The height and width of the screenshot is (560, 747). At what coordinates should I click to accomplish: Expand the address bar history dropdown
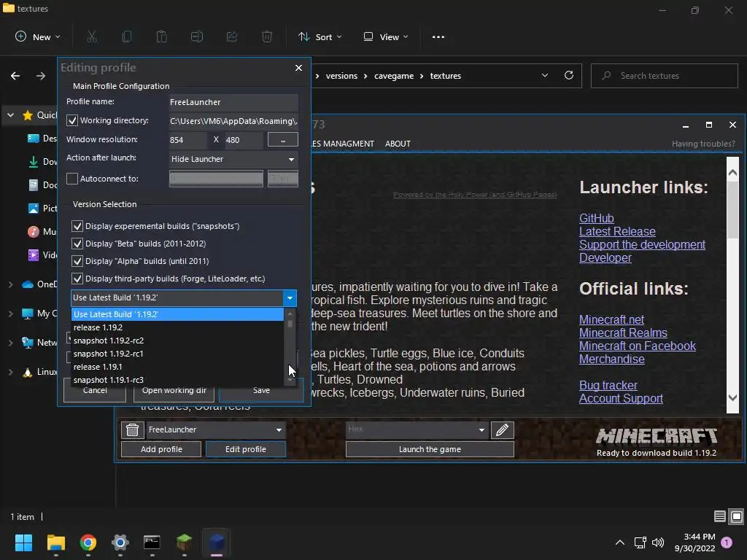[544, 75]
